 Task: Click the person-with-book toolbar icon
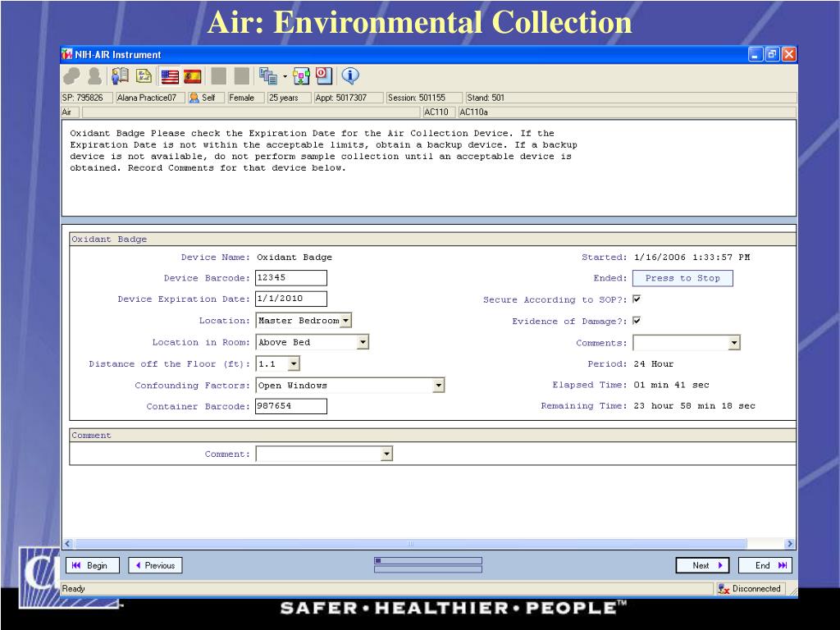pos(120,76)
